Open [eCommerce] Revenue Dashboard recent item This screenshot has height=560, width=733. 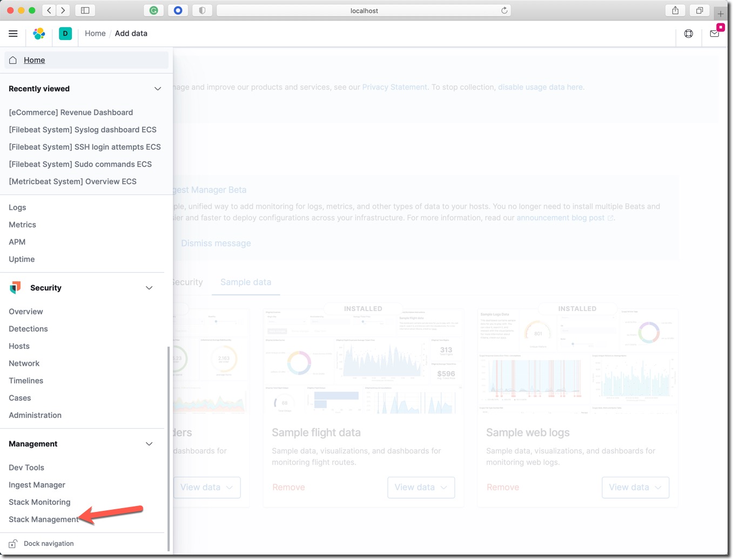[71, 112]
